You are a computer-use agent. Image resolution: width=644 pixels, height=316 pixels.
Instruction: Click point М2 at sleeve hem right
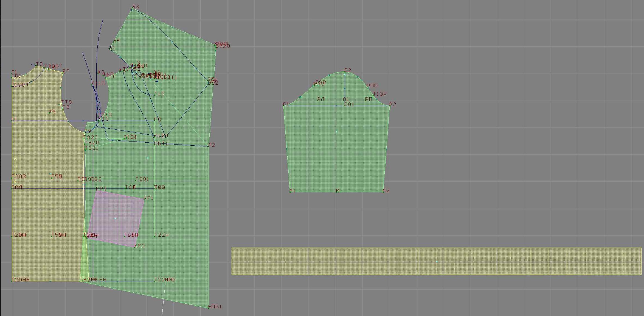pos(383,192)
